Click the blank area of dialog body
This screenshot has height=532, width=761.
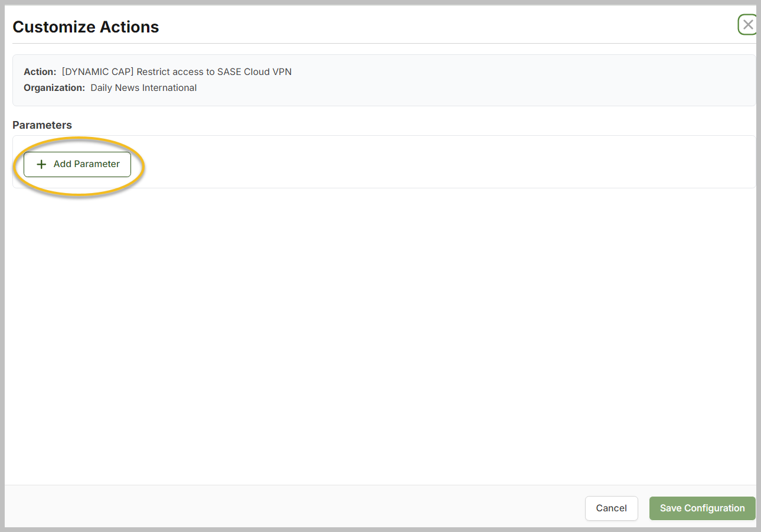click(x=378, y=331)
